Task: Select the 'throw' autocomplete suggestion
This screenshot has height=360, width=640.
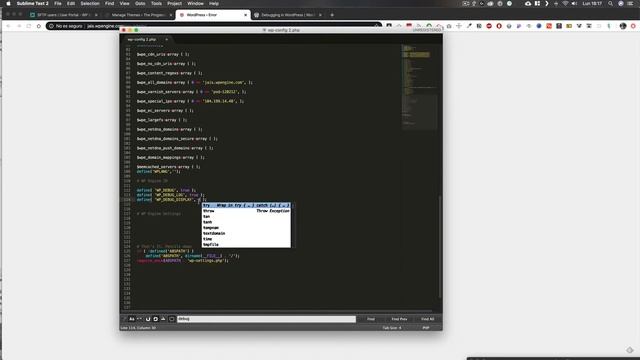Action: (x=246, y=211)
